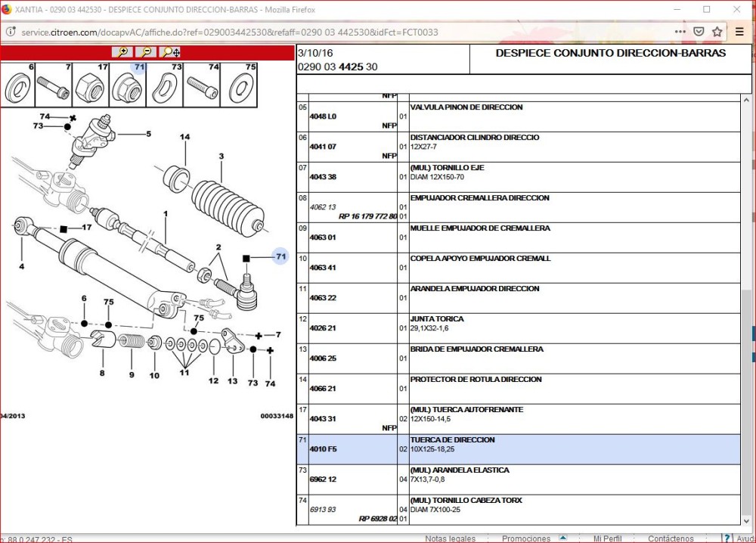The height and width of the screenshot is (543, 756).
Task: Click callout number 2 in diagram
Action: pos(218,247)
